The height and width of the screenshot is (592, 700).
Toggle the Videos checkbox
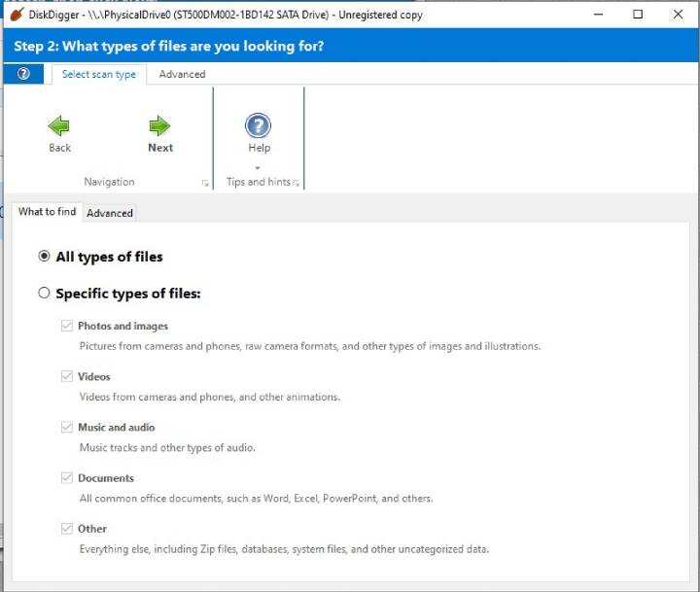pos(67,376)
